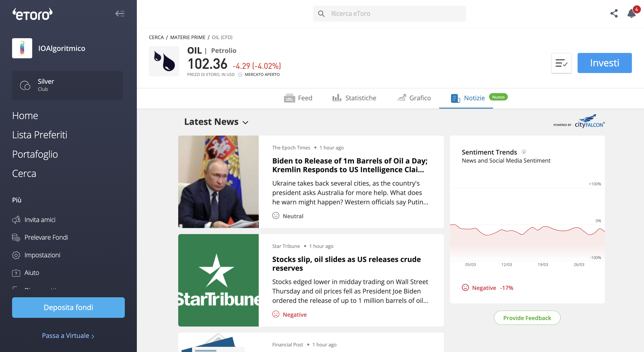Click the oil drops instrument logo
The image size is (644, 352).
coord(164,61)
